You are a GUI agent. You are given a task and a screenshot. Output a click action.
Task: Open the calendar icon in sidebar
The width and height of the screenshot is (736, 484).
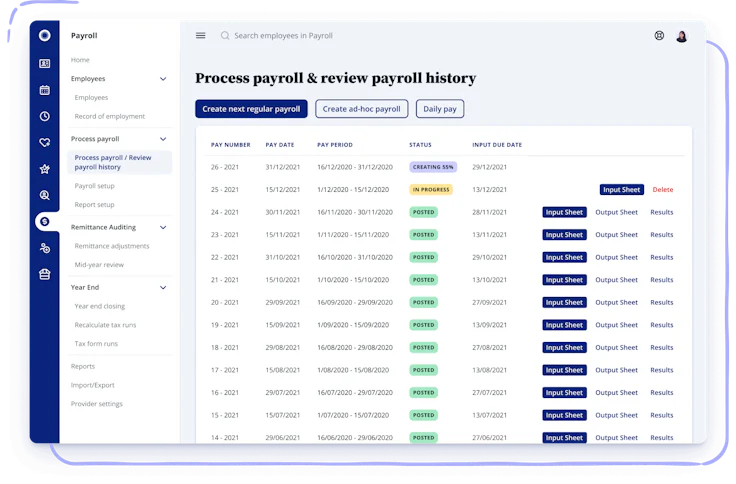click(45, 90)
